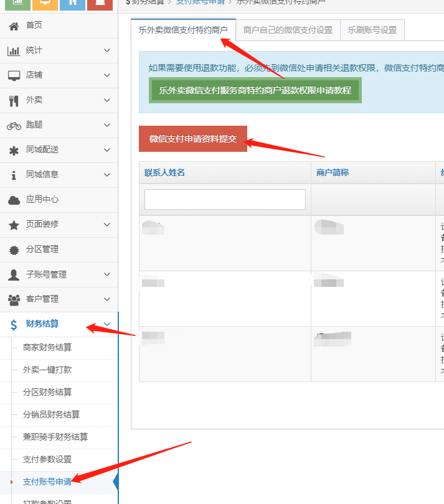Image resolution: width=444 pixels, height=504 pixels.
Task: Expand the 同城配送 menu chevron
Action: [107, 150]
